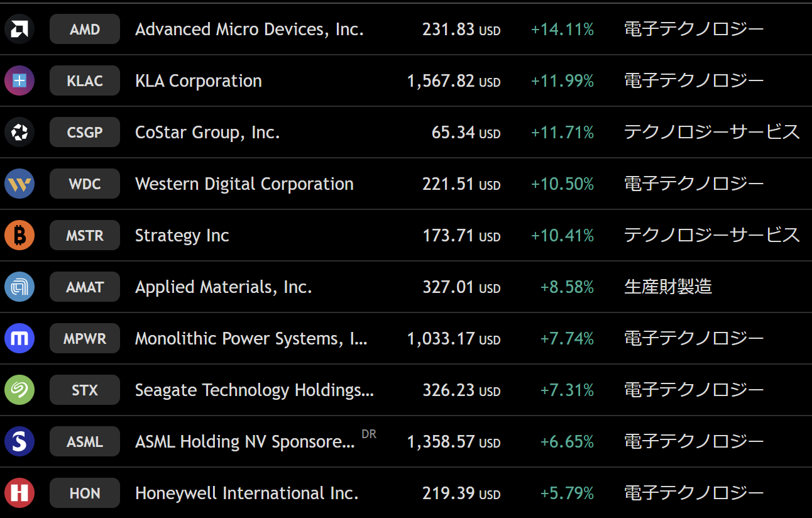Screen dimensions: 812x518
Task: Click the Seagate Technology logo icon
Action: [19, 390]
